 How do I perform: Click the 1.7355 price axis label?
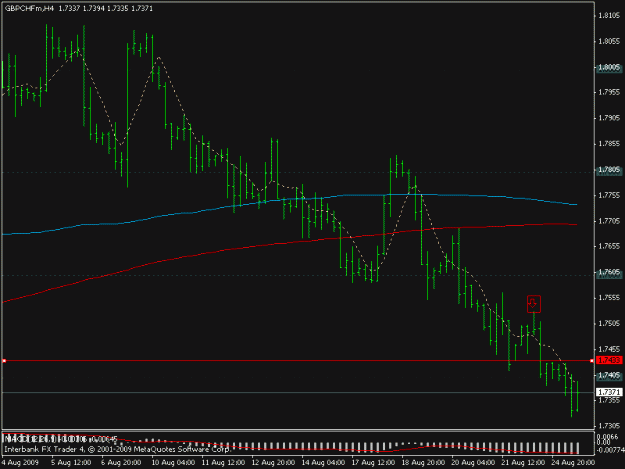609,400
